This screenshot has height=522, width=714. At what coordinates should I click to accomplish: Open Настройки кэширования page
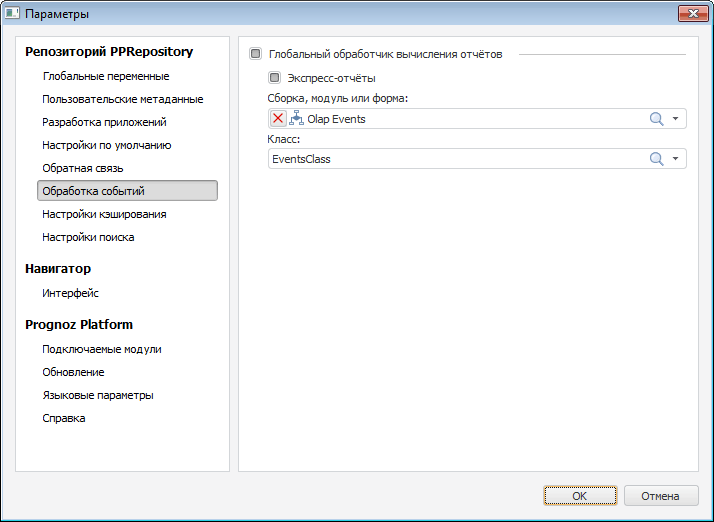pos(104,214)
